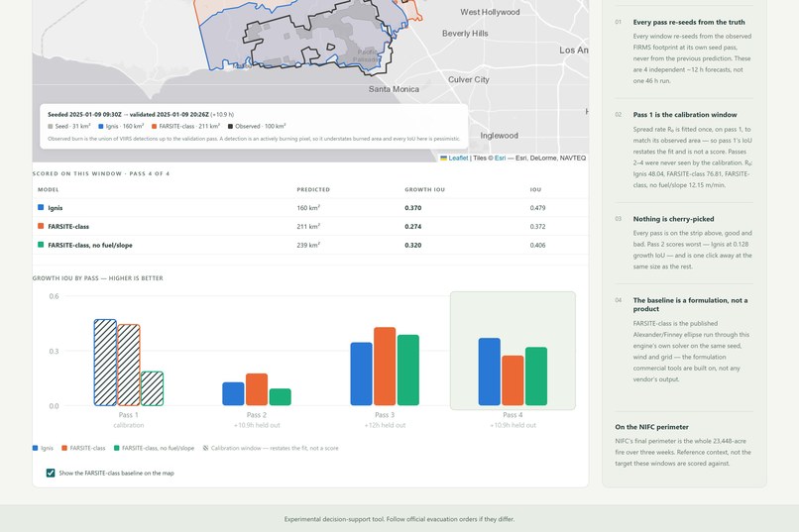Open the Esri tiles attribution link
Screen dimensions: 799x532
[x=500, y=158]
